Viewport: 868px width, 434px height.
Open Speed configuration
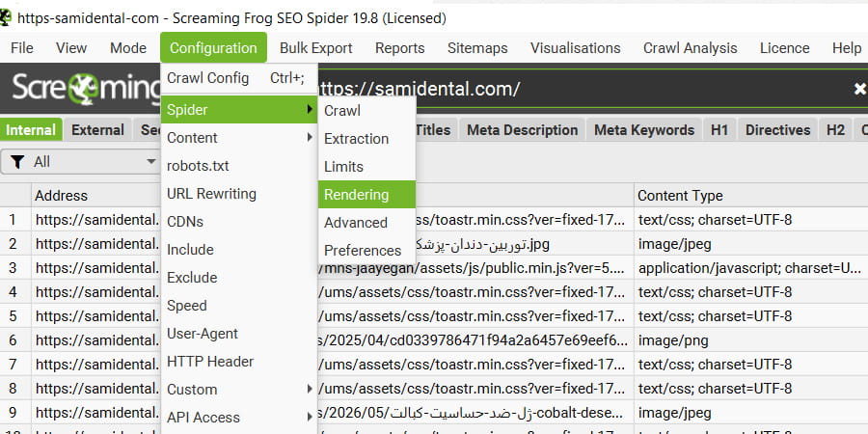point(238,305)
